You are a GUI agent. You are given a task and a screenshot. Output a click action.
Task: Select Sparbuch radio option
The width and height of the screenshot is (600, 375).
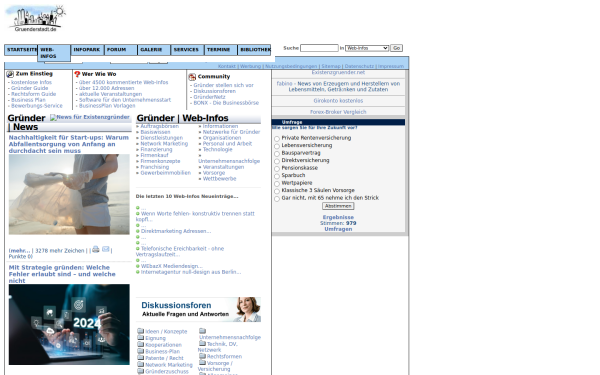(x=277, y=176)
